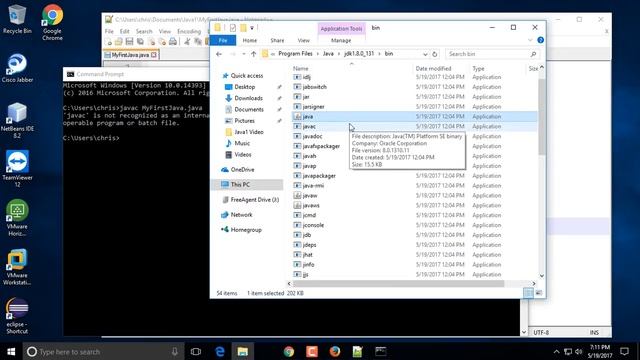Launch Chrome from taskbar

point(289,351)
